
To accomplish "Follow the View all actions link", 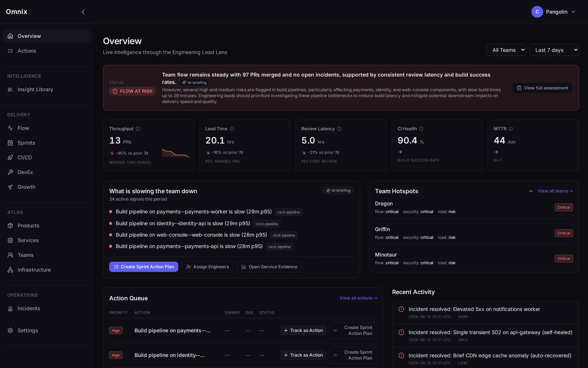I will tap(358, 298).
